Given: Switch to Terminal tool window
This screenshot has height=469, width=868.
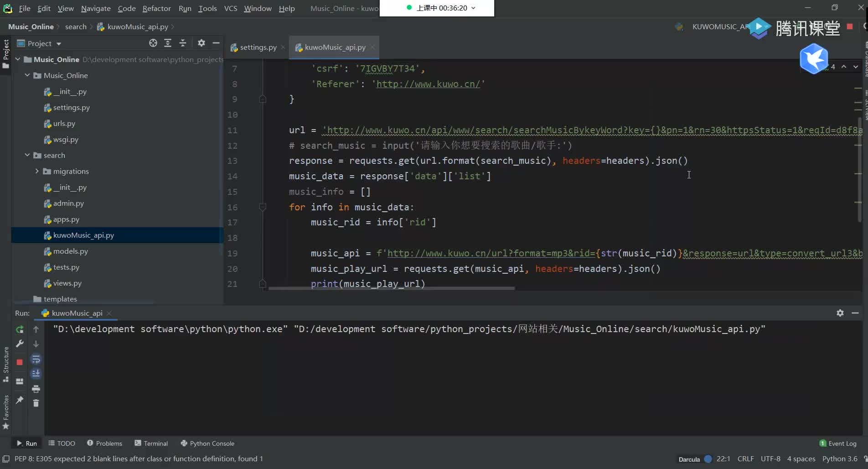Looking at the screenshot, I should [151, 443].
